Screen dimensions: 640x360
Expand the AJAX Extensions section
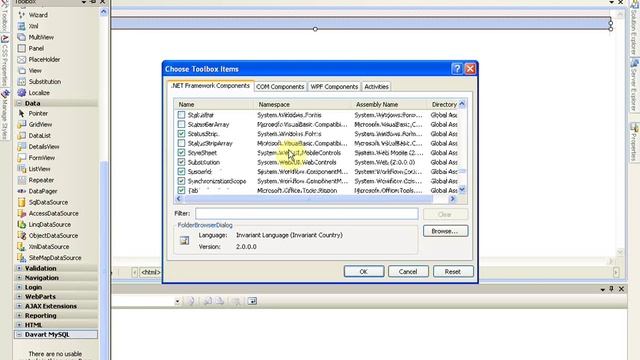pos(19,306)
